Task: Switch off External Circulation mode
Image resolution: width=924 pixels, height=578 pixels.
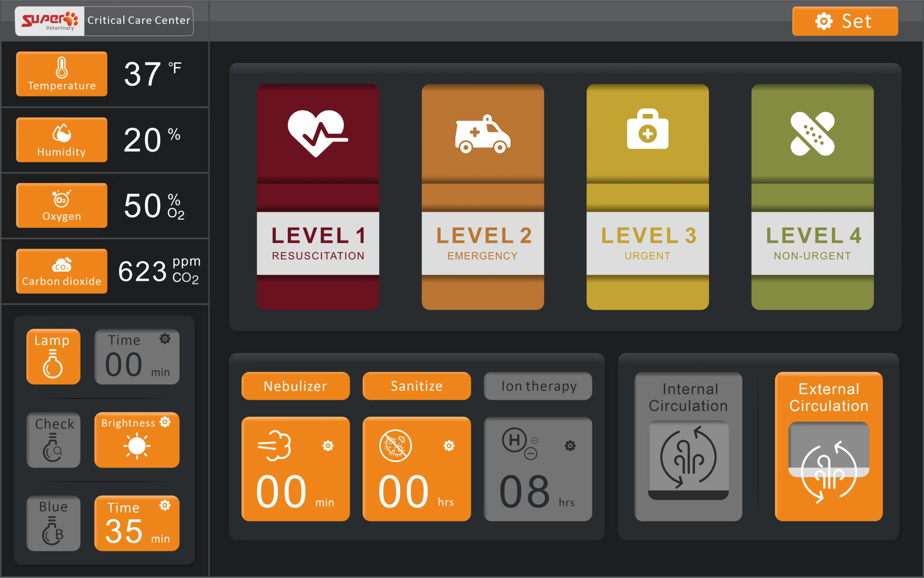Action: tap(828, 446)
